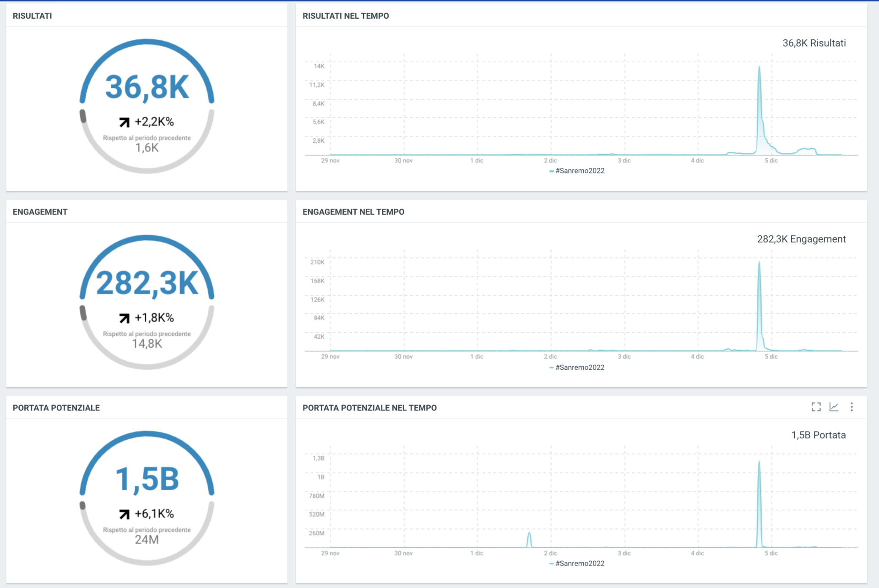Click the 1,5B value in Portata Potenziale gauge
The image size is (879, 588).
click(x=147, y=480)
